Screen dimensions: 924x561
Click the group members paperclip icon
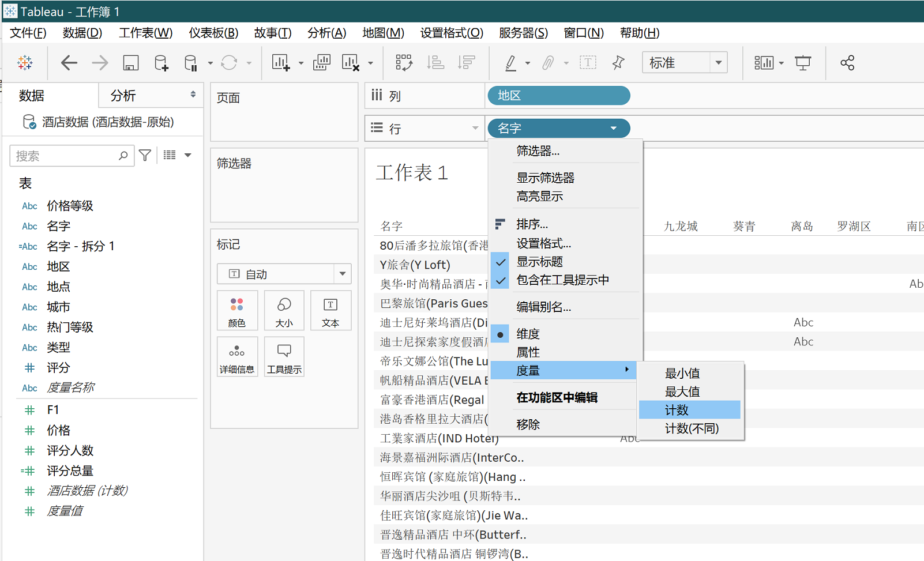coord(548,62)
